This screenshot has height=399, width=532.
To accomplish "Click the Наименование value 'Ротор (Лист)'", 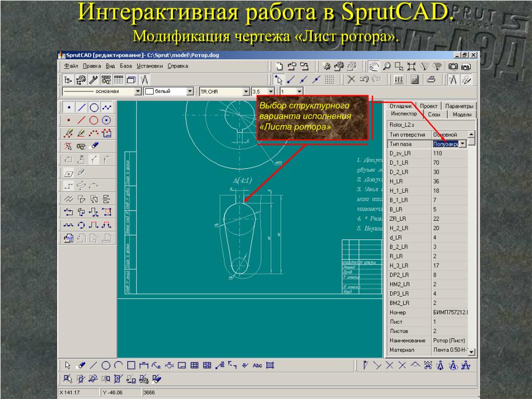I will pyautogui.click(x=449, y=340).
